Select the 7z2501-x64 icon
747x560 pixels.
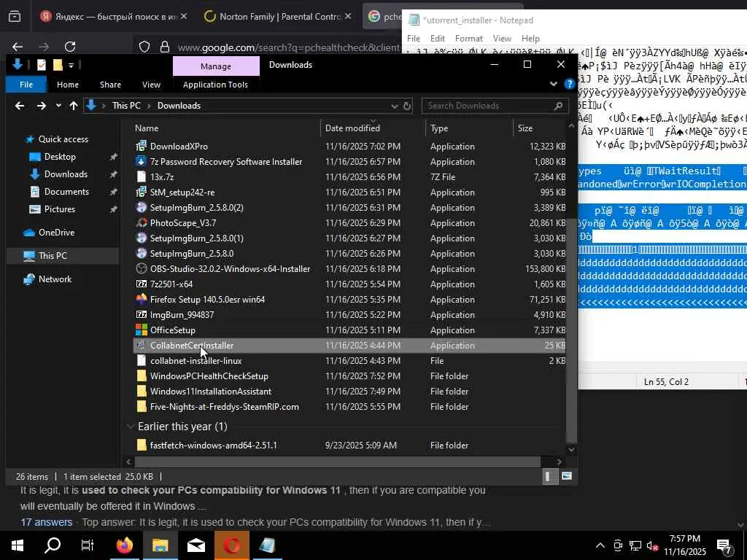[141, 284]
